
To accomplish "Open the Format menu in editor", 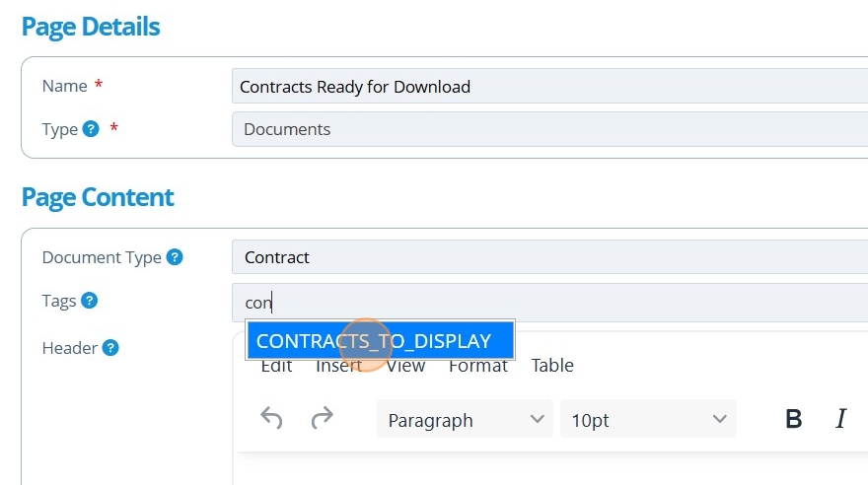I will pyautogui.click(x=477, y=366).
